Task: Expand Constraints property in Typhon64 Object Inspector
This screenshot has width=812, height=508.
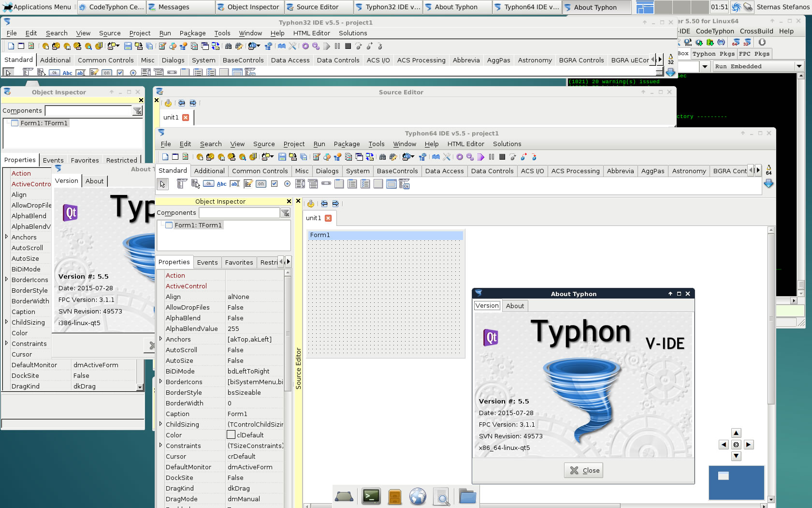Action: pos(161,446)
